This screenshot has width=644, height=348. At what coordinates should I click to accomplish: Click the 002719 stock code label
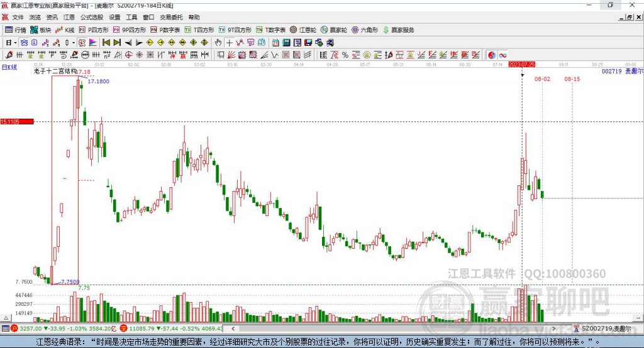click(611, 71)
